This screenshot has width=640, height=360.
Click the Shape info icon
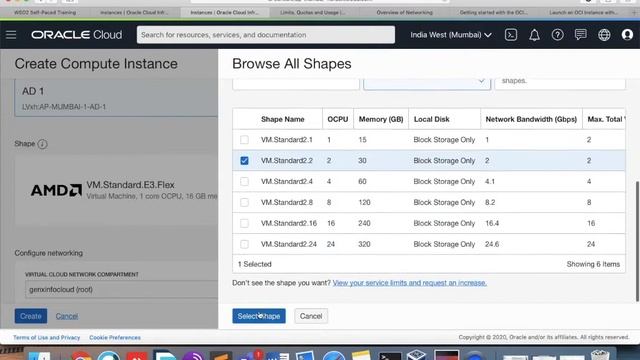click(x=42, y=144)
